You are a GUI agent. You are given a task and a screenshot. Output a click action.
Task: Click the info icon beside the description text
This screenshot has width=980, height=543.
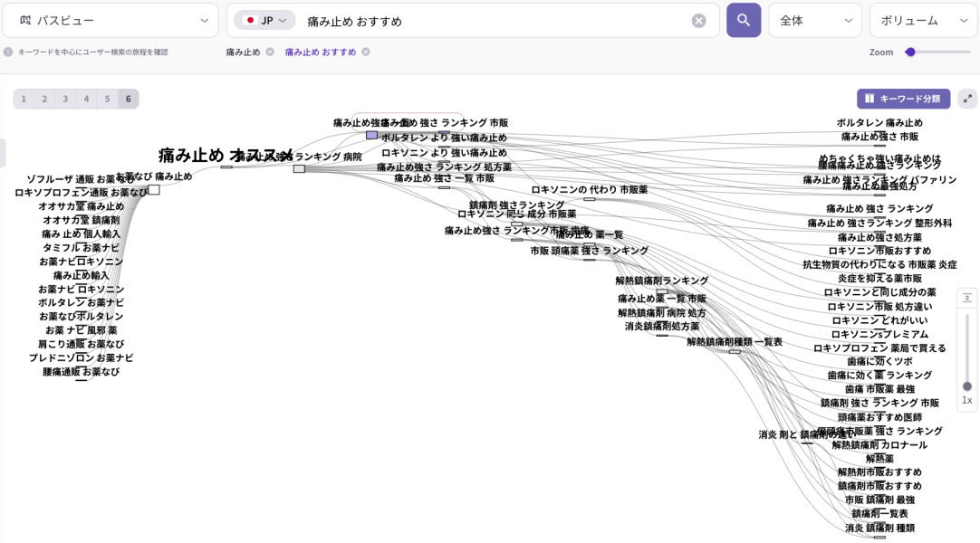(8, 52)
